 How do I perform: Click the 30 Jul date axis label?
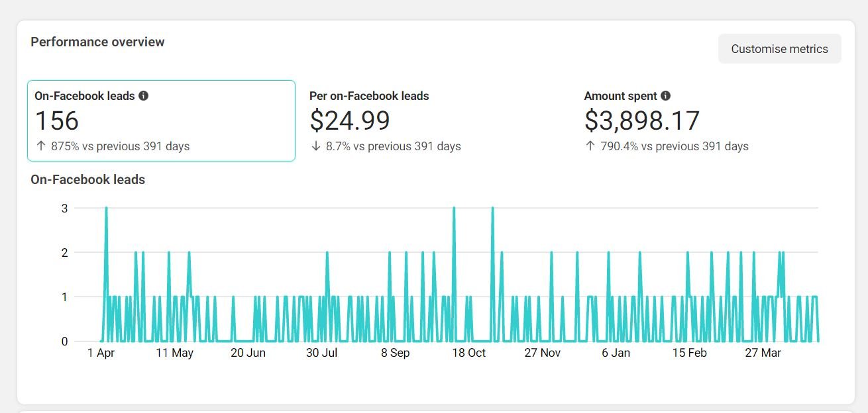pos(321,353)
